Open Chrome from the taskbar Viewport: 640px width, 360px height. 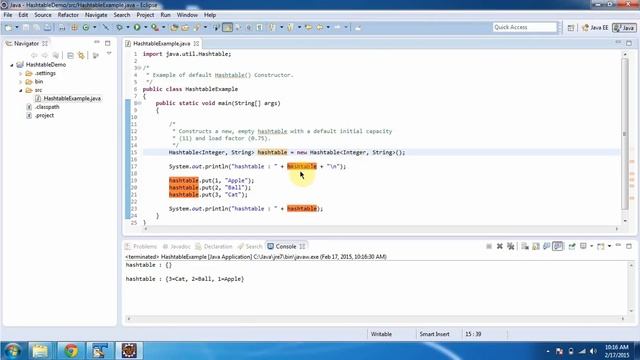coord(70,351)
